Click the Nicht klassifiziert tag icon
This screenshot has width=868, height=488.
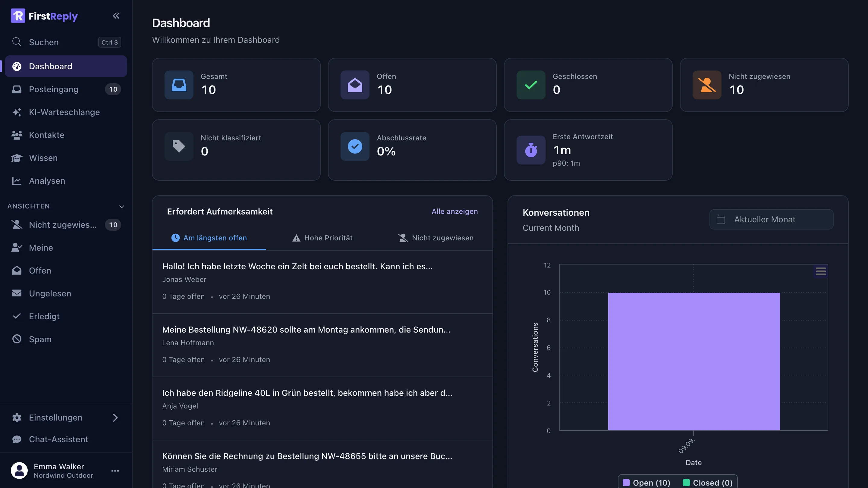tap(179, 146)
